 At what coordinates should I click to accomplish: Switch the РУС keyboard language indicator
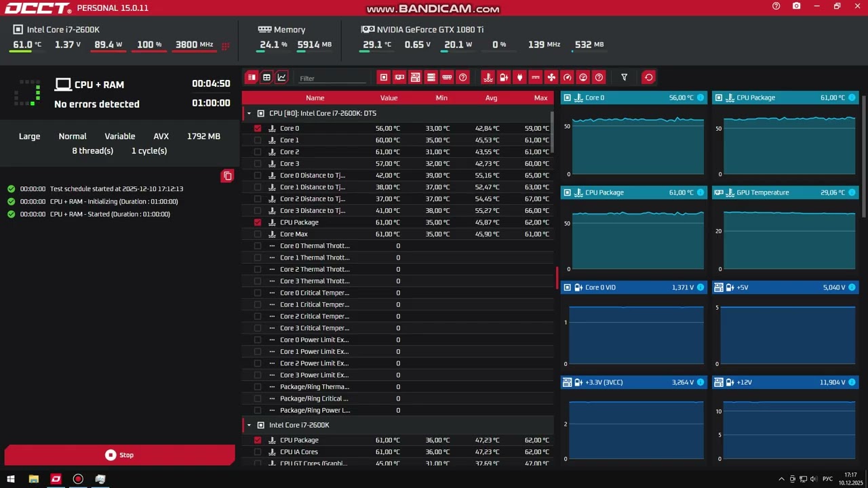(827, 479)
